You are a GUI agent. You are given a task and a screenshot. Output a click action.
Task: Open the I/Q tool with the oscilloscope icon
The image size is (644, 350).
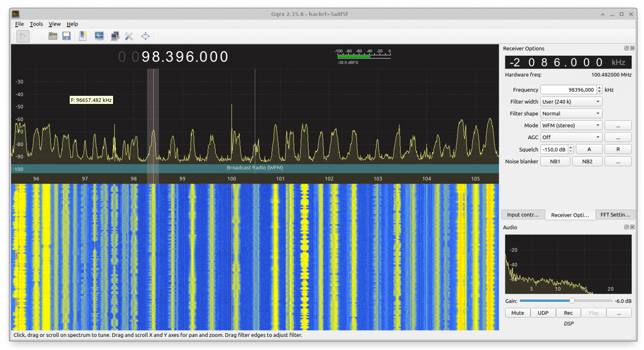point(99,36)
